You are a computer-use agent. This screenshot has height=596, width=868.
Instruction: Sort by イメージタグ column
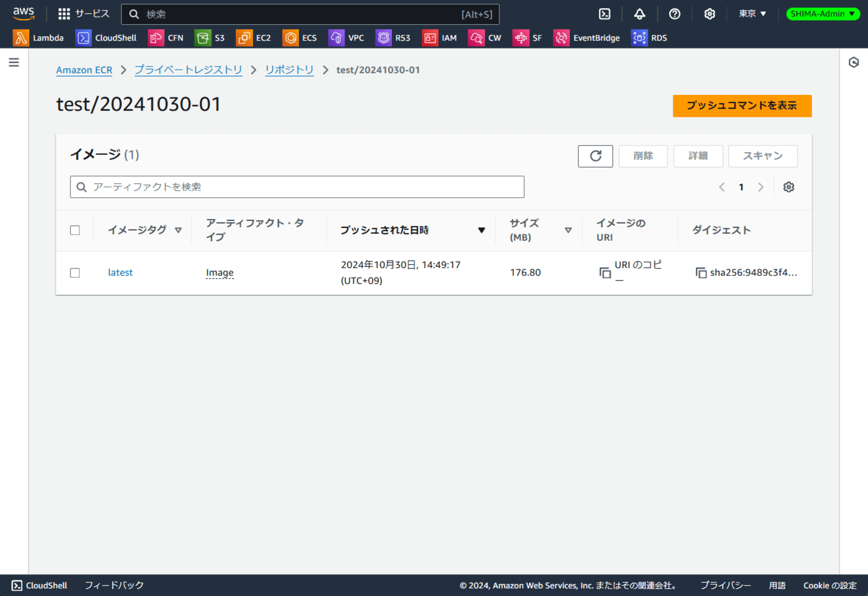pos(145,230)
